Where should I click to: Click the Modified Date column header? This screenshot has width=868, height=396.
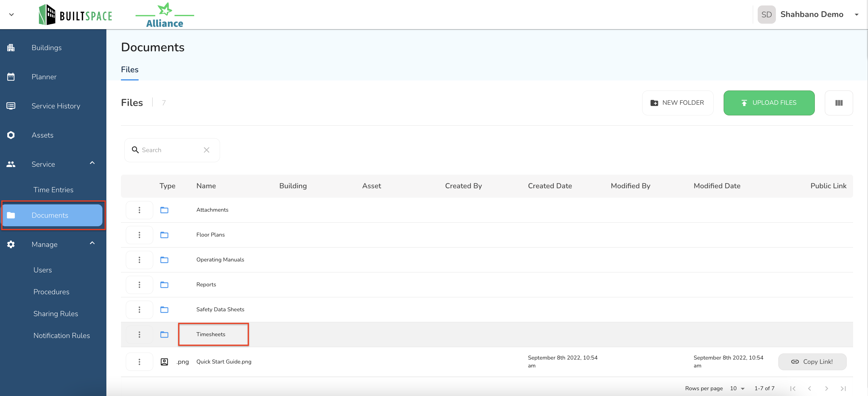[717, 186]
